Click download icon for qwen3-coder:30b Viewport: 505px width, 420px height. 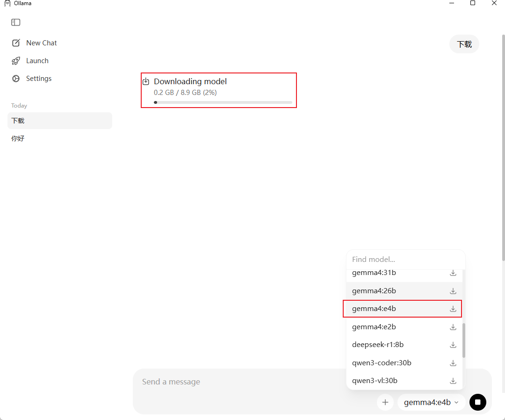pyautogui.click(x=453, y=362)
